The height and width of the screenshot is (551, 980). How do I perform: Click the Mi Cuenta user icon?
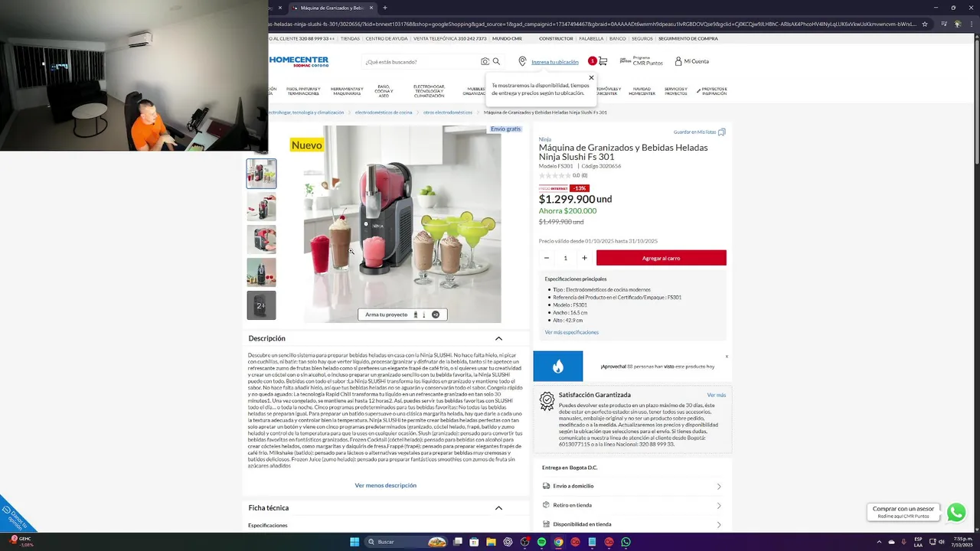tap(678, 61)
